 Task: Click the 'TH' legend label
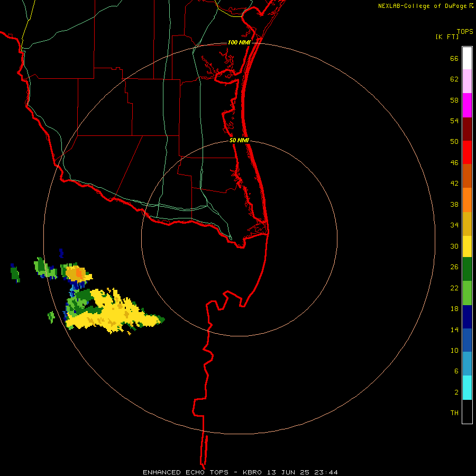click(454, 413)
